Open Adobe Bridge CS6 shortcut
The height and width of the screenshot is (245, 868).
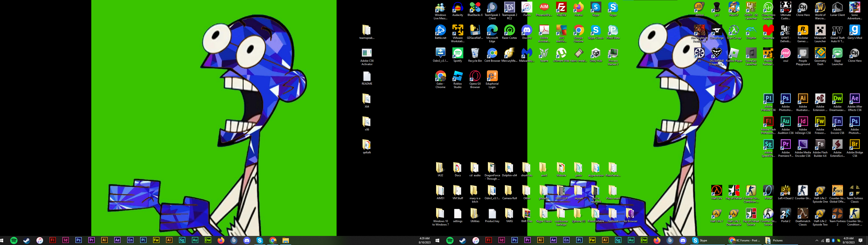coord(855,148)
